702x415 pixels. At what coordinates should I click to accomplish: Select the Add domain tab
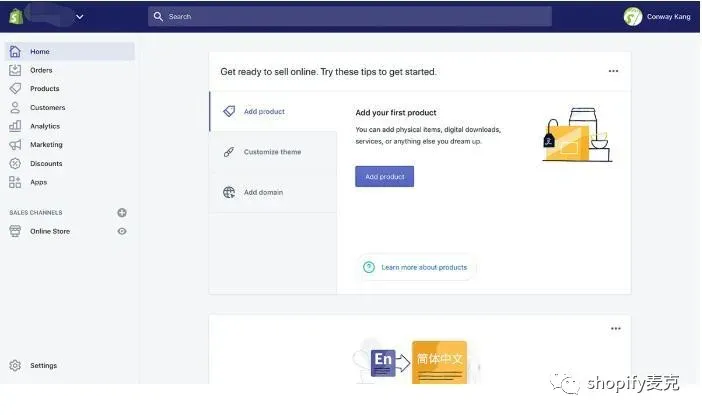[264, 192]
